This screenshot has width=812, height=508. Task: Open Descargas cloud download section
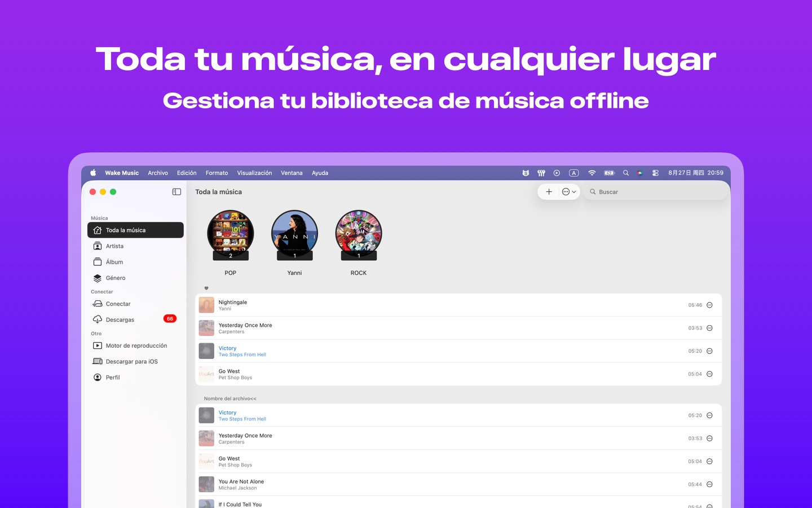tap(135, 319)
